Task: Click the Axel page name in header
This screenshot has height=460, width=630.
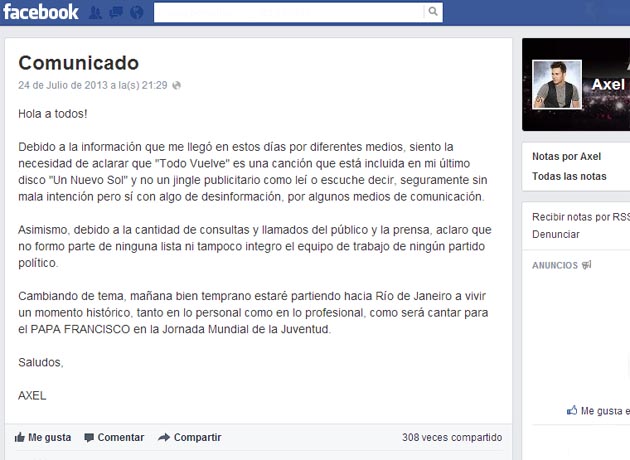Action: point(608,84)
